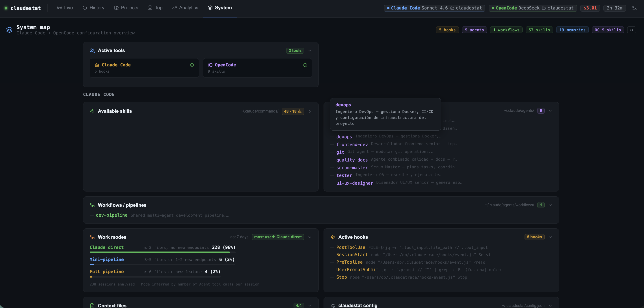Open the settings sliders icon in header
The image size is (644, 308).
[x=634, y=8]
